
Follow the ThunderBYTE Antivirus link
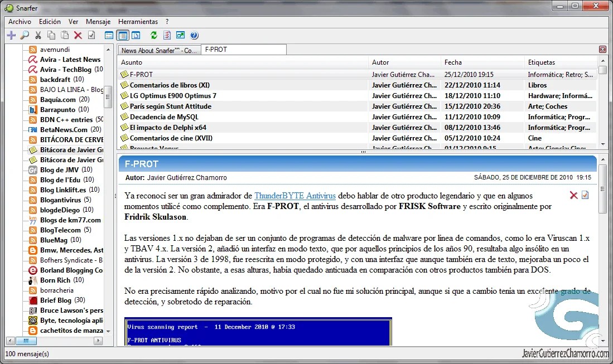coord(295,196)
